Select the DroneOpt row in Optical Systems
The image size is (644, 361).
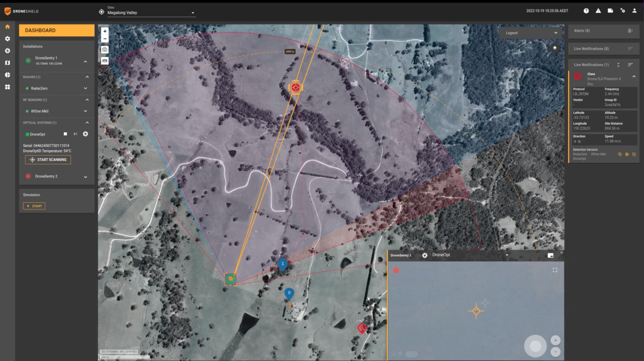click(57, 134)
